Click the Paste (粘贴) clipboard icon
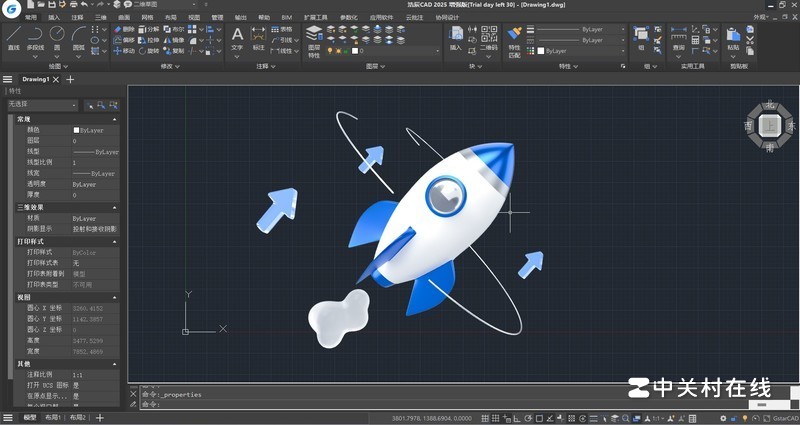This screenshot has width=800, height=425. point(733,38)
